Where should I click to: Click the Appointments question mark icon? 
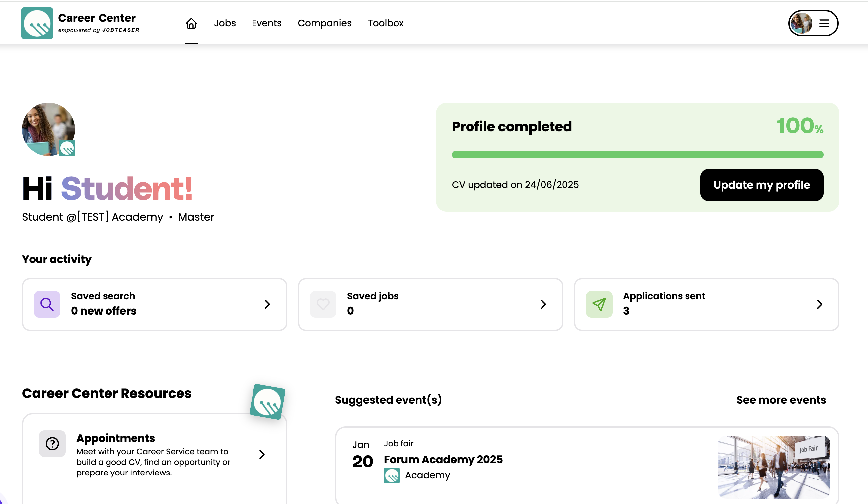52,443
